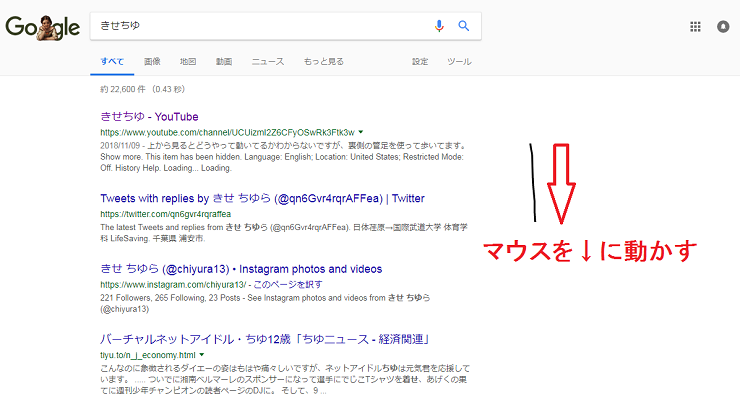Start voice search with microphone icon

(439, 25)
